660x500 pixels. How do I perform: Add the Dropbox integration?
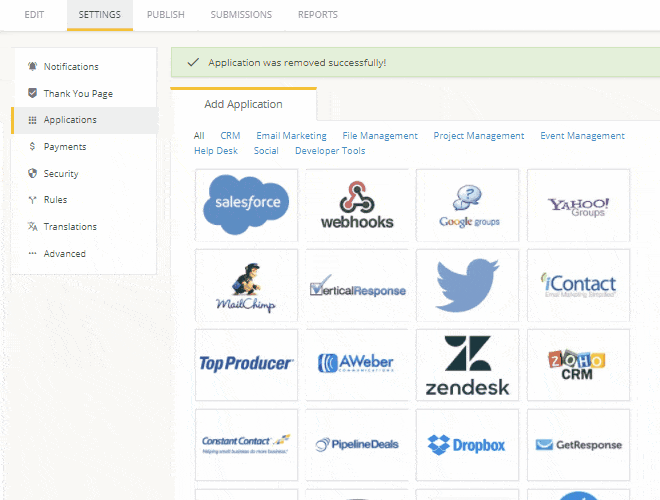coord(468,445)
